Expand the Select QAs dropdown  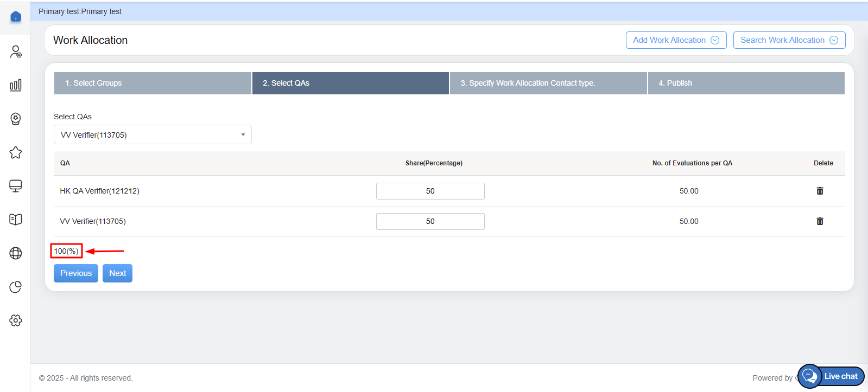point(153,135)
